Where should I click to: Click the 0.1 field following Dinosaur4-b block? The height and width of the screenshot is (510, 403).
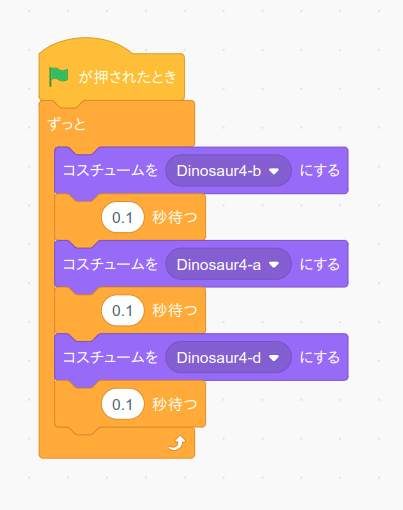(x=123, y=217)
